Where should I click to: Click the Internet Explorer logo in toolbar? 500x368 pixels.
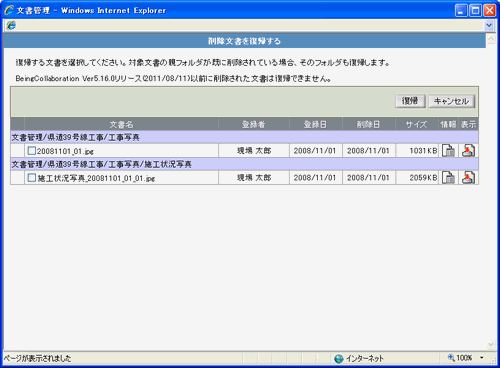point(11,25)
